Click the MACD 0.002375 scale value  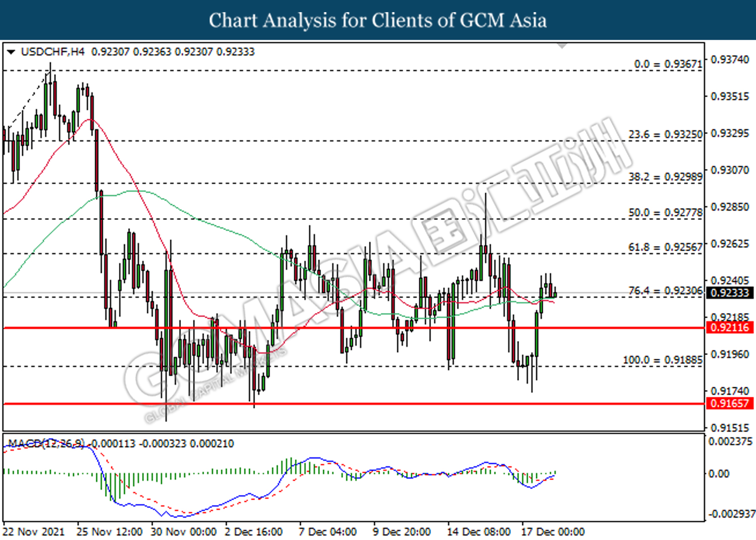pyautogui.click(x=731, y=441)
